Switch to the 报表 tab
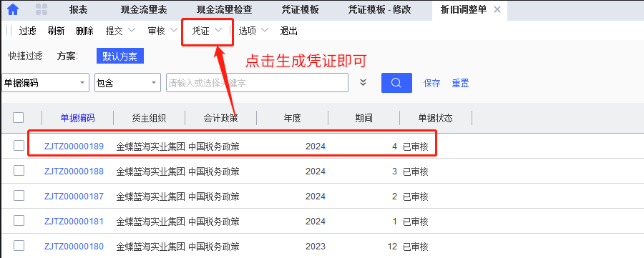 tap(79, 10)
